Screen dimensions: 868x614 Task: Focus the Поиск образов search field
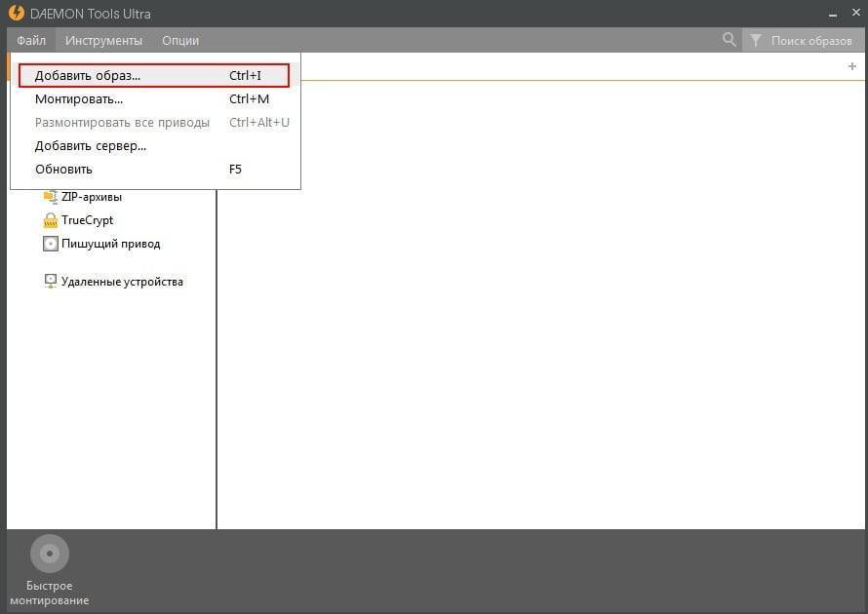810,41
